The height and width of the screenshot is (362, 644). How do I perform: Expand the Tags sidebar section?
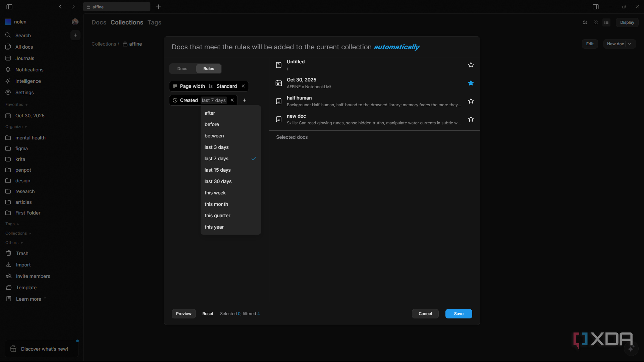(x=12, y=224)
